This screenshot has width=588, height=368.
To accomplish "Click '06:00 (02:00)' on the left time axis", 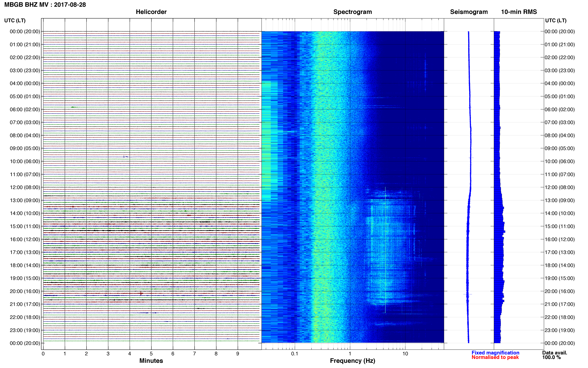I will pyautogui.click(x=25, y=110).
